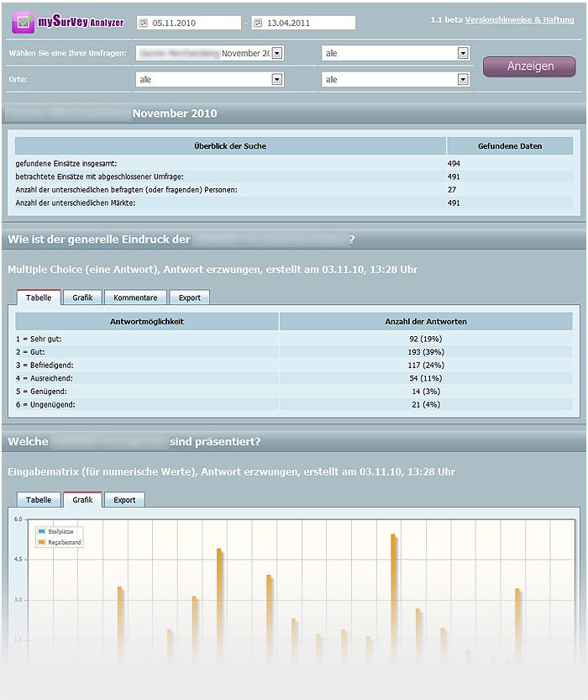Viewport: 588px width, 700px height.
Task: Click the count '117 (24%)'
Action: 426,366
